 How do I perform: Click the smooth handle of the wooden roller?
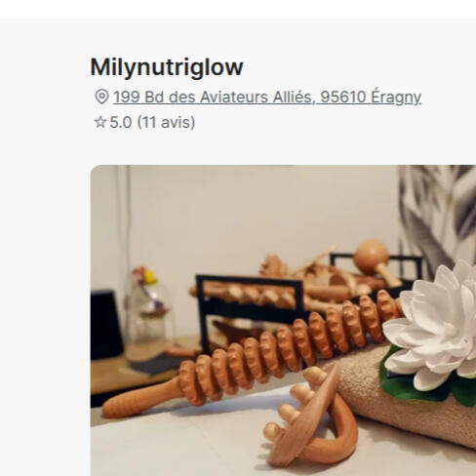click(x=139, y=400)
